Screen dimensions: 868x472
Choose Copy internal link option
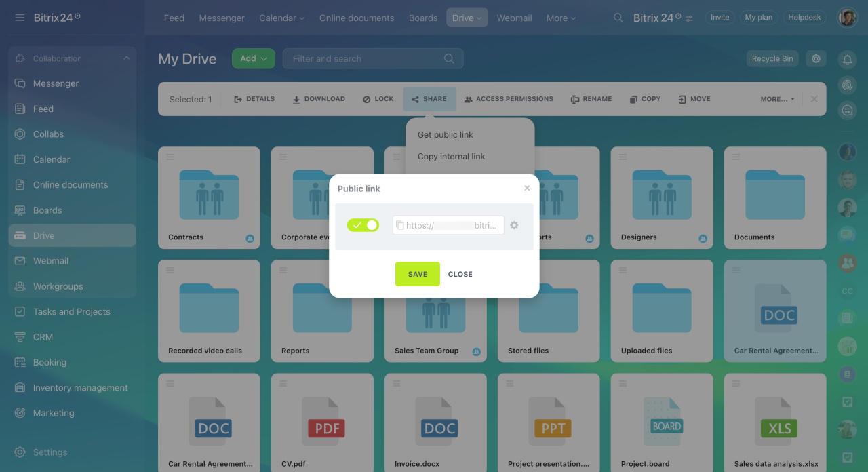pyautogui.click(x=451, y=157)
